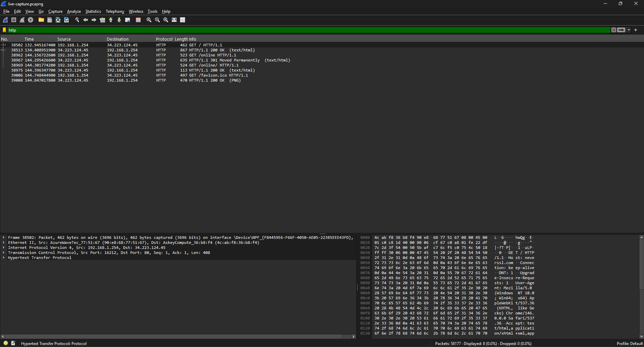This screenshot has height=347, width=644.
Task: Zoom in on the packet list
Action: pyautogui.click(x=149, y=20)
